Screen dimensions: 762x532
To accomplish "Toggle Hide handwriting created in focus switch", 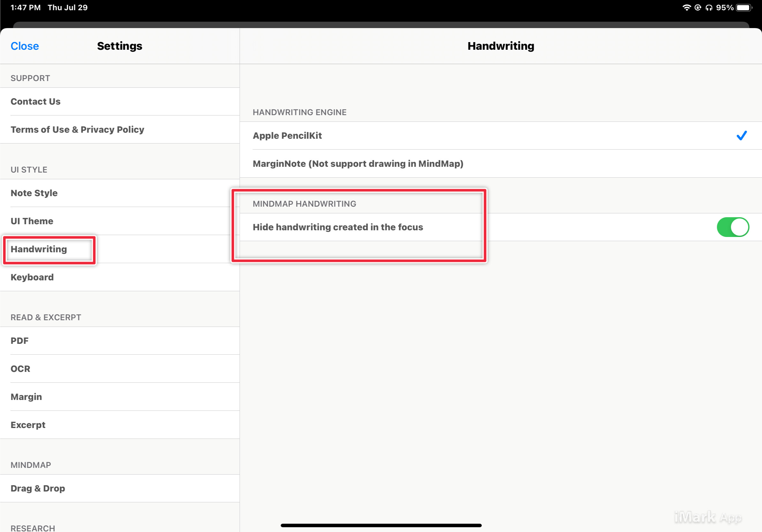I will pyautogui.click(x=732, y=227).
